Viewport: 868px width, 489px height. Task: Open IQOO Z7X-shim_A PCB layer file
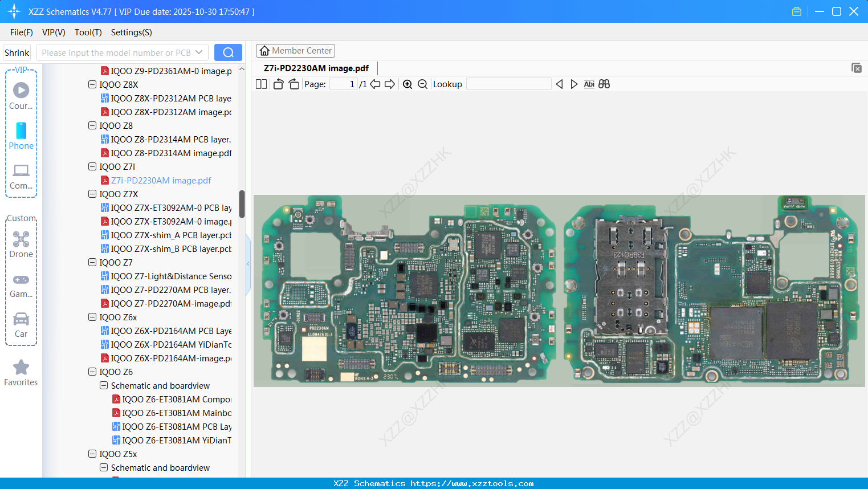(166, 235)
